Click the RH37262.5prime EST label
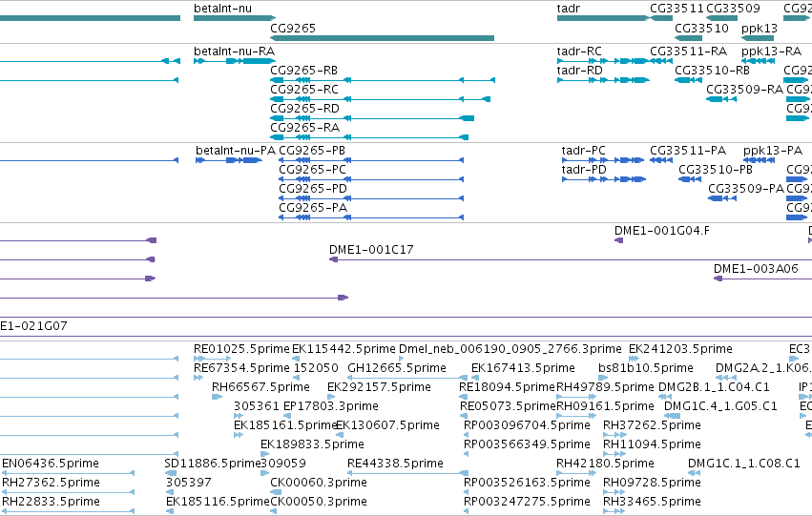The width and height of the screenshot is (812, 516). 652,426
